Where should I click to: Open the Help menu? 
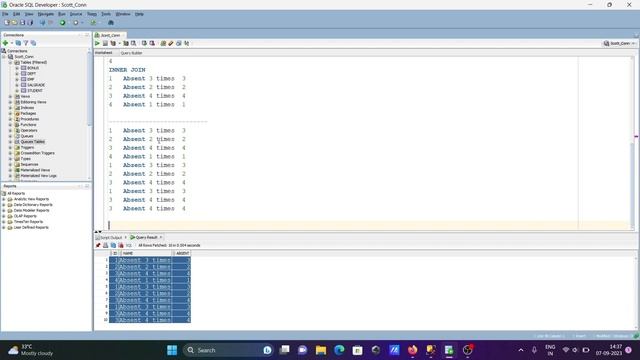pyautogui.click(x=139, y=14)
